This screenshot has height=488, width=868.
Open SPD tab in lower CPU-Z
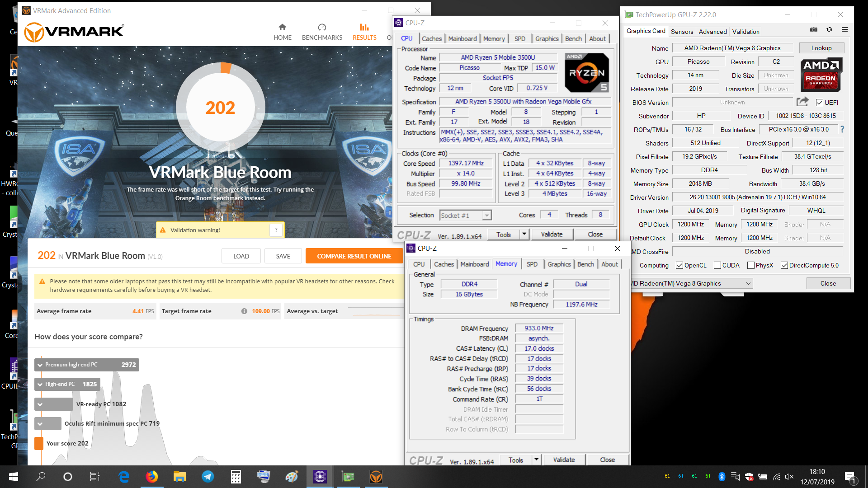pyautogui.click(x=532, y=264)
